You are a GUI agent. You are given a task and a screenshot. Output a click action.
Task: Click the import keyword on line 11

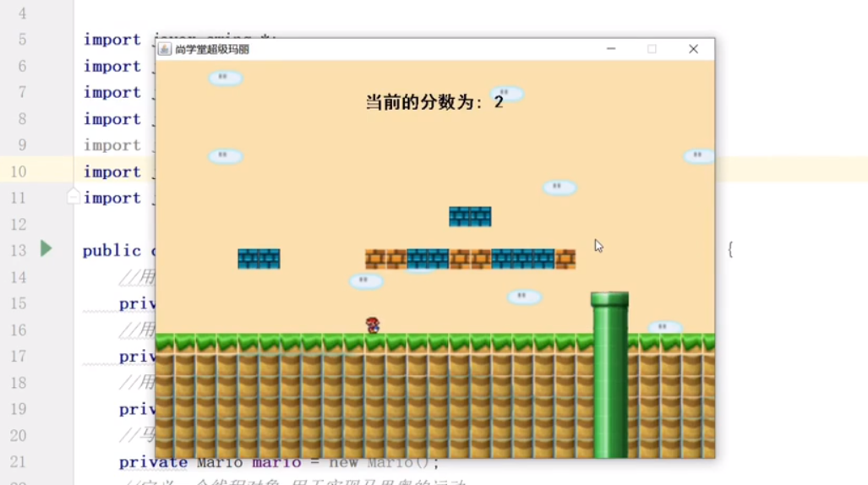[x=112, y=199]
